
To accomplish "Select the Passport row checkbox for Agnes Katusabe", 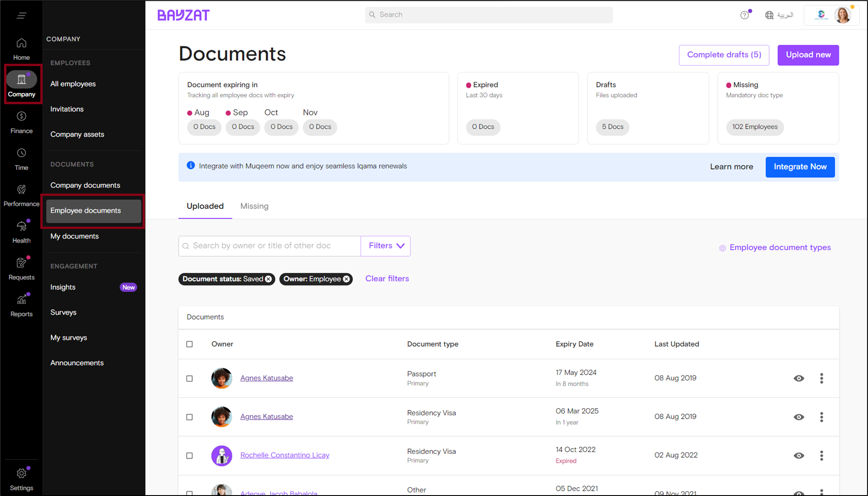I will pos(189,378).
